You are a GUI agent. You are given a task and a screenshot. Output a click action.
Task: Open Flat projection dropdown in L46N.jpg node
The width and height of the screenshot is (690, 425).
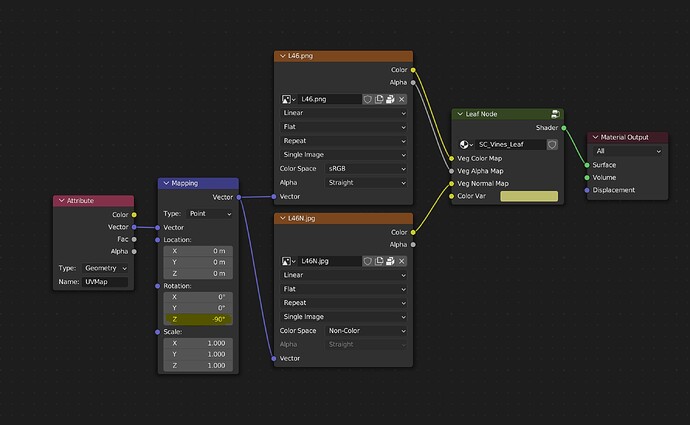point(344,289)
